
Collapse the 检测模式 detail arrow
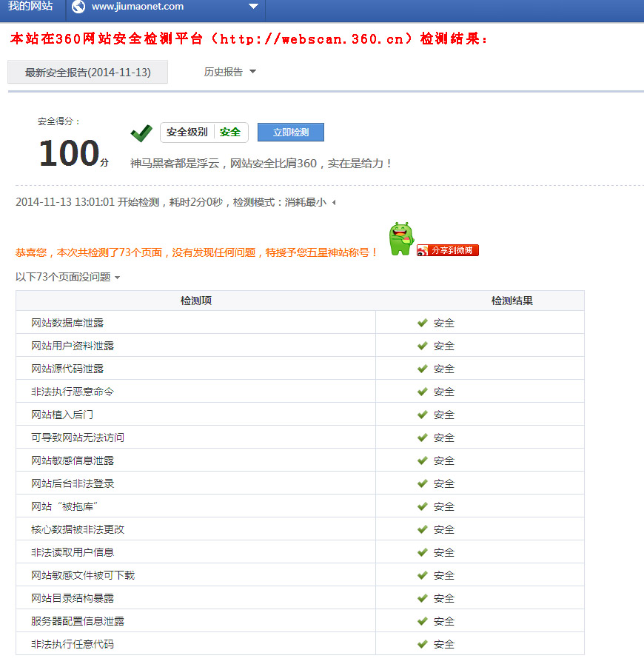pos(334,203)
